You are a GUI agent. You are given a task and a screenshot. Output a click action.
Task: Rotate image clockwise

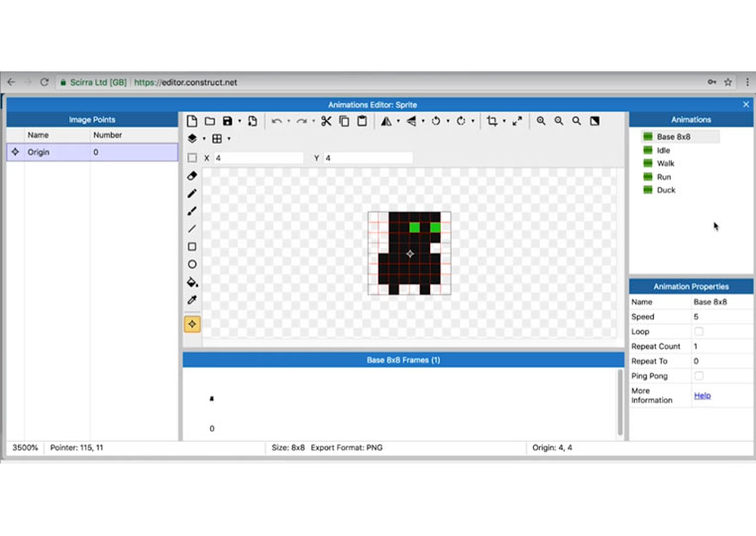coord(461,121)
